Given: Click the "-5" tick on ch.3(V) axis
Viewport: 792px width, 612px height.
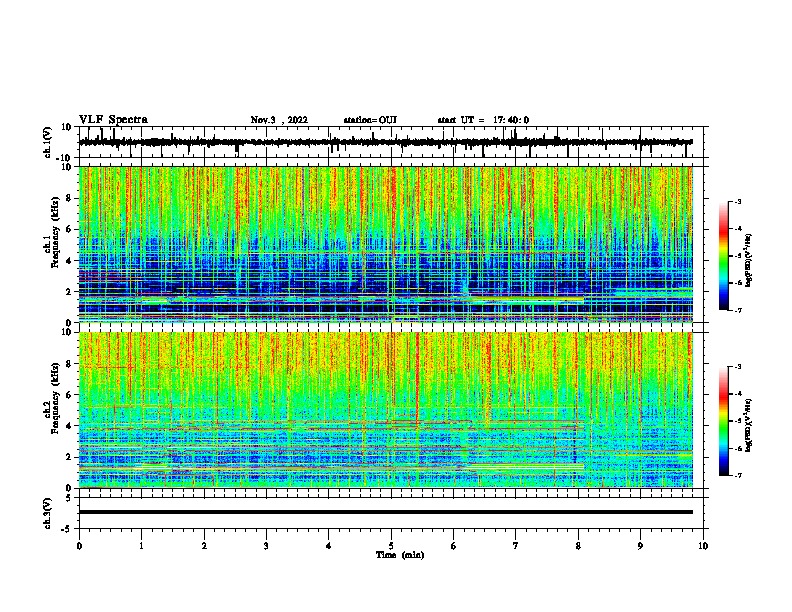Looking at the screenshot, I should (67, 529).
